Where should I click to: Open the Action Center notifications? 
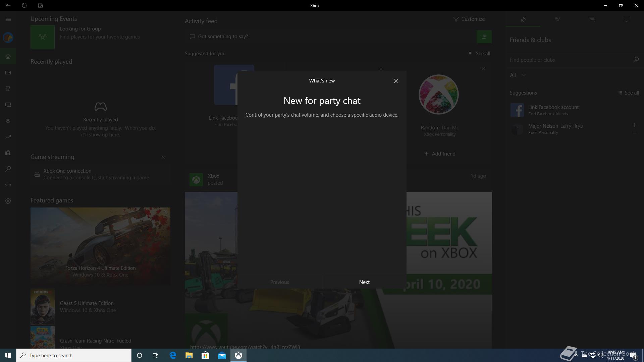point(633,355)
